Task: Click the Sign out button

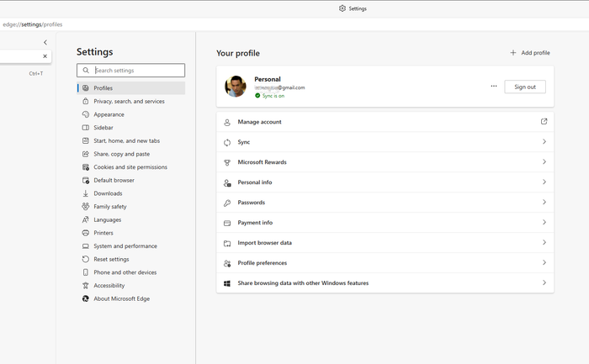Action: (x=525, y=87)
